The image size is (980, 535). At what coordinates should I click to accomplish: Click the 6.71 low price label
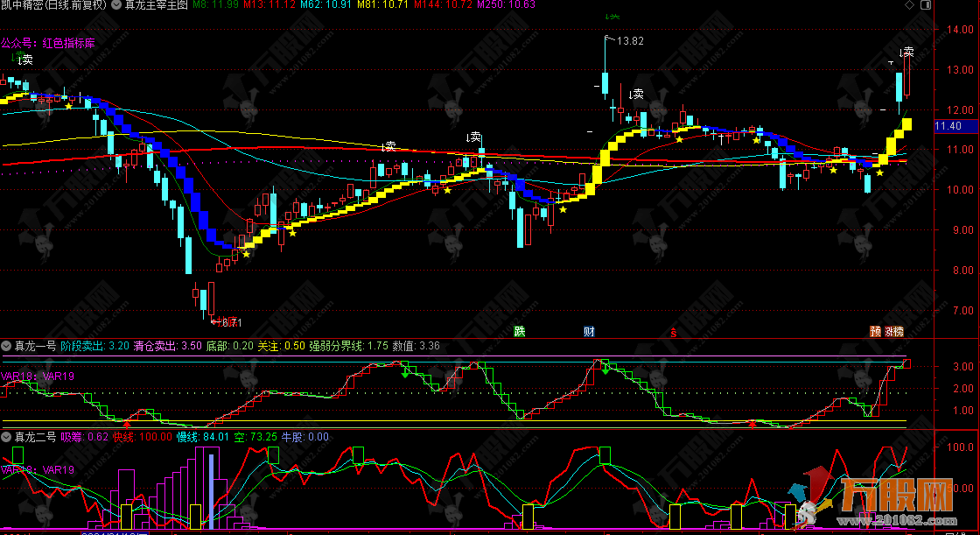click(229, 322)
